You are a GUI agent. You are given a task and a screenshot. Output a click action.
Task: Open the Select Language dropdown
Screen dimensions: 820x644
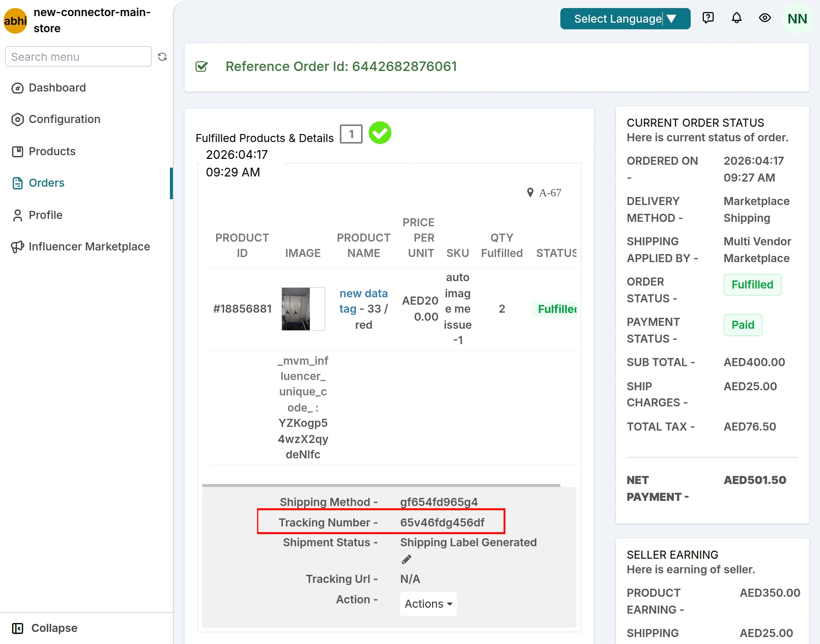(x=625, y=18)
